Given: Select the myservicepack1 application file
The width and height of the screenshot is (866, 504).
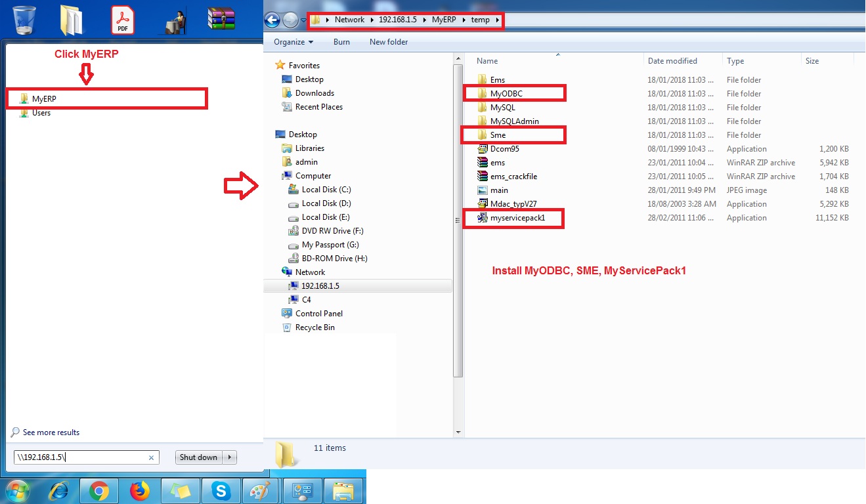Looking at the screenshot, I should click(517, 218).
